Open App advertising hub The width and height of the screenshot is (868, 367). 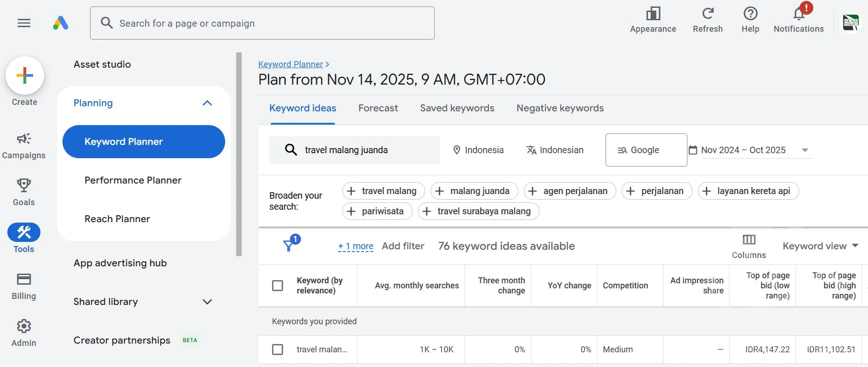(120, 263)
